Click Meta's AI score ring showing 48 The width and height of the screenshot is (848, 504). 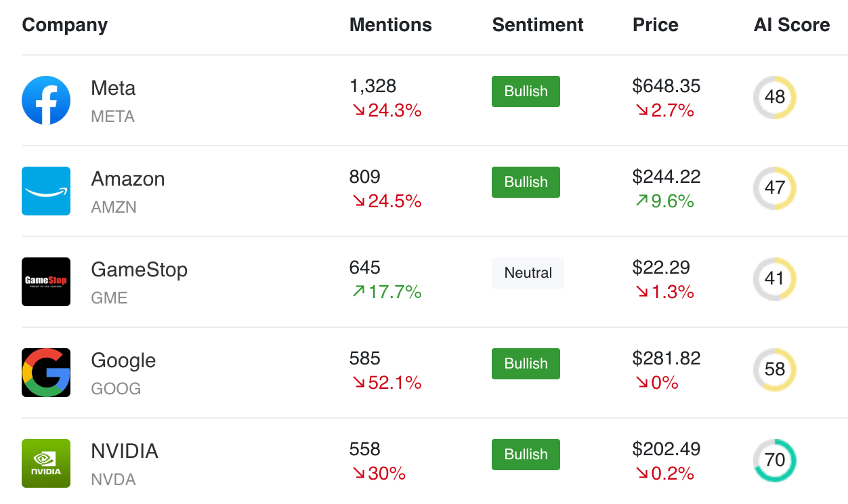click(775, 98)
